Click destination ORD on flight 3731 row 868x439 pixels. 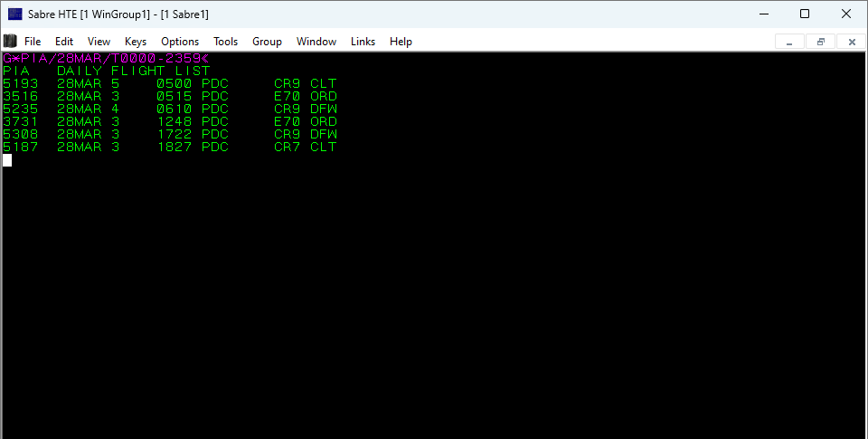324,122
